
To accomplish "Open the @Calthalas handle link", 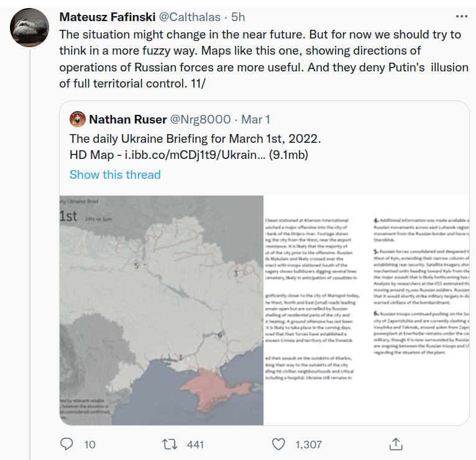I will (x=194, y=16).
